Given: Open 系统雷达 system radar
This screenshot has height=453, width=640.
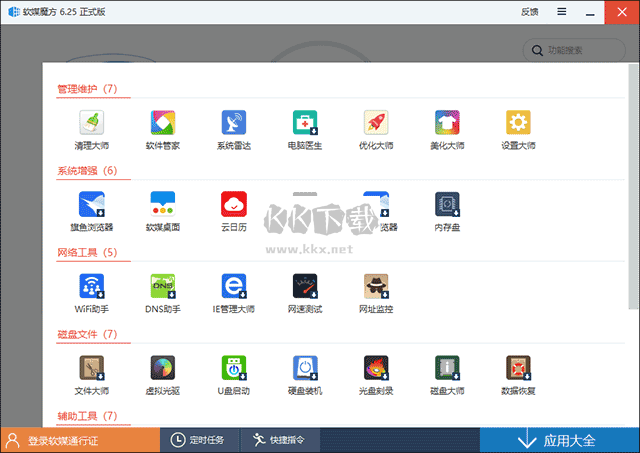Looking at the screenshot, I should click(x=234, y=122).
